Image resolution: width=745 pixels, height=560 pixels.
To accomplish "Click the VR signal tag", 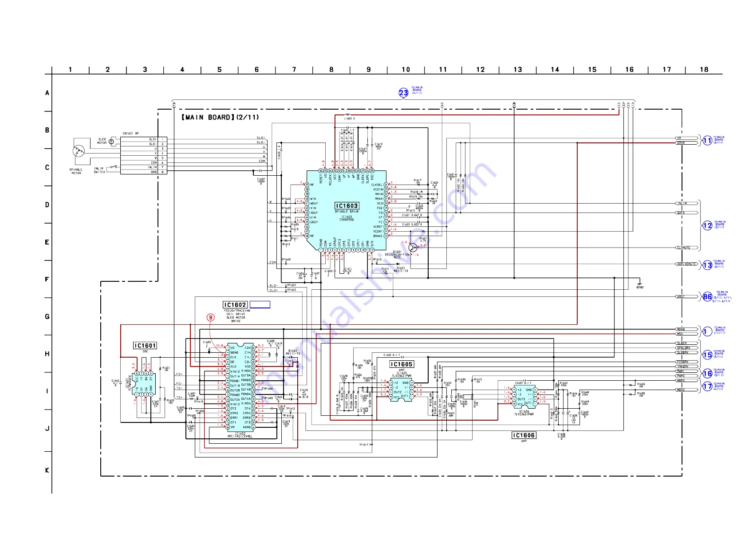I will (686, 138).
